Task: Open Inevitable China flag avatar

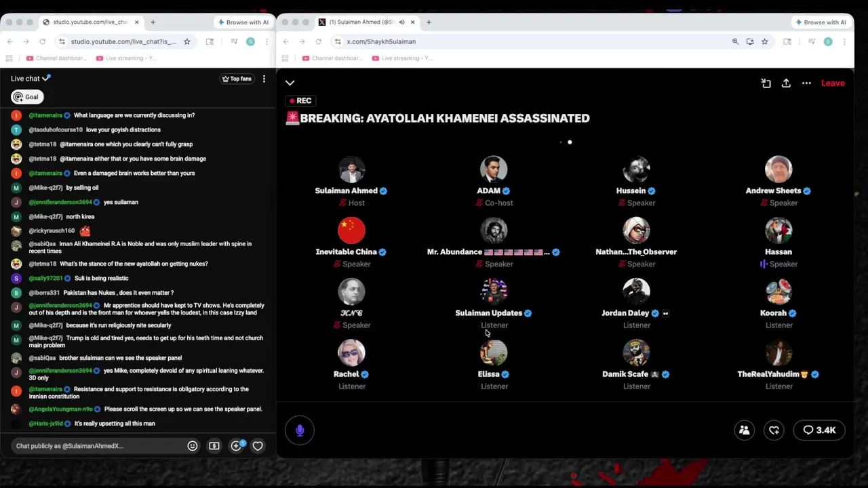Action: tap(351, 230)
